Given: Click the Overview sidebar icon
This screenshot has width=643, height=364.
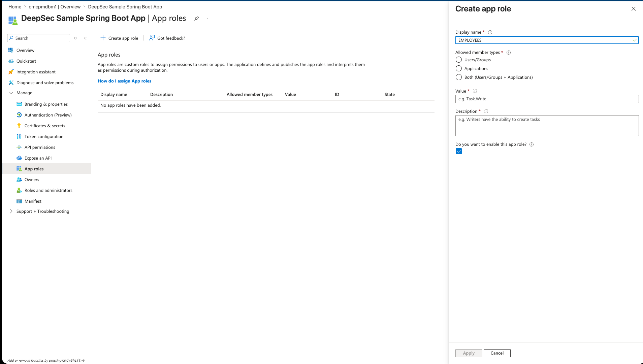Looking at the screenshot, I should [11, 50].
